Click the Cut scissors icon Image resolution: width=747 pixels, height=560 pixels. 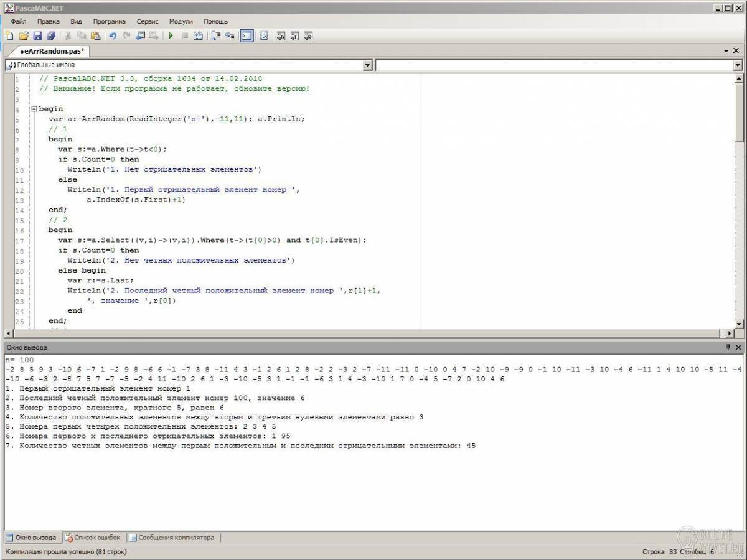68,36
